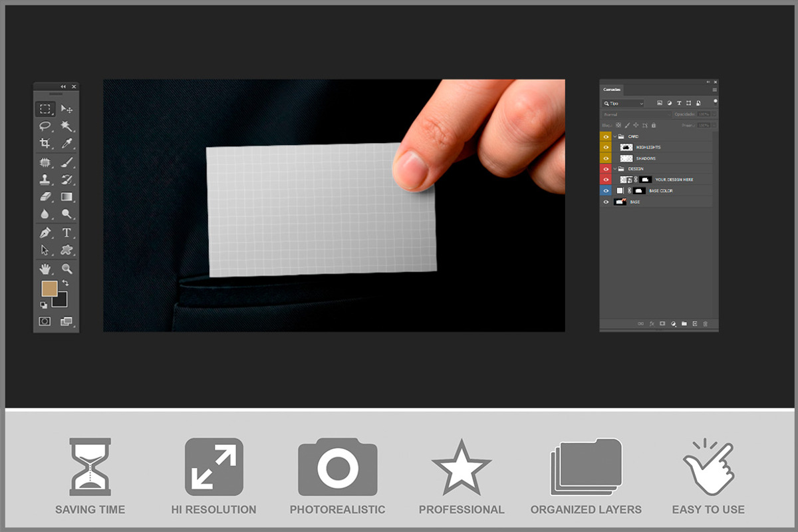Lock transparent pixels
The image size is (798, 532).
click(x=618, y=125)
